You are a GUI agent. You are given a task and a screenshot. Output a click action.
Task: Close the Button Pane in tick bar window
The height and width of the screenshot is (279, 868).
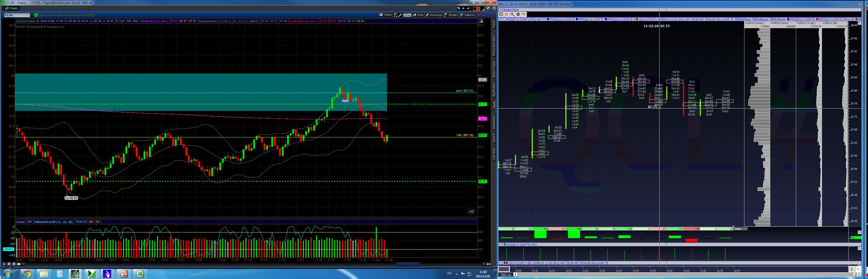coord(500,10)
